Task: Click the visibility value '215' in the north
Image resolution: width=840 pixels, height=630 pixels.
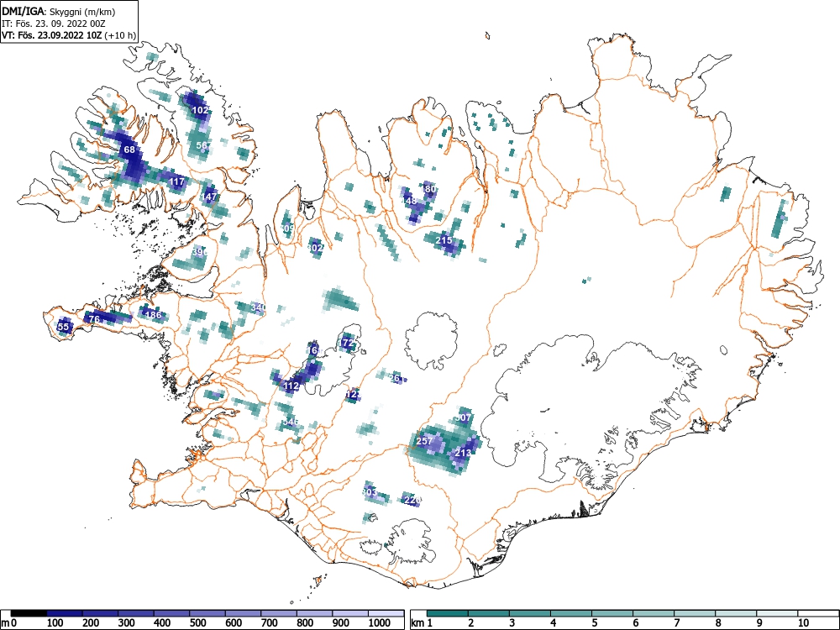Action: (x=444, y=240)
